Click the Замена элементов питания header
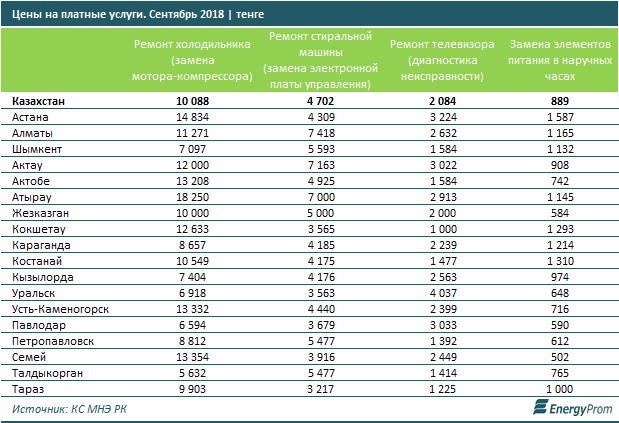Viewport: 619px width, 423px height. (x=560, y=60)
